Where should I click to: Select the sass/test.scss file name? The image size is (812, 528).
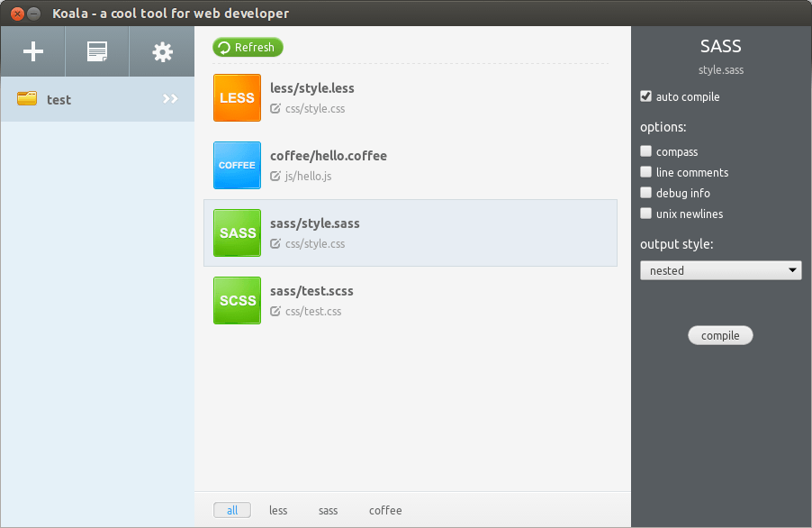tap(311, 291)
